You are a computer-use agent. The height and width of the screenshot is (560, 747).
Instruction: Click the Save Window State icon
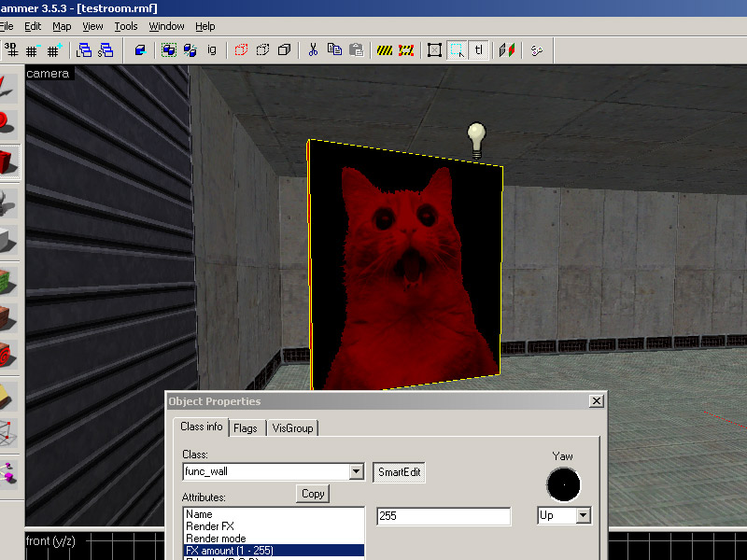tap(106, 49)
